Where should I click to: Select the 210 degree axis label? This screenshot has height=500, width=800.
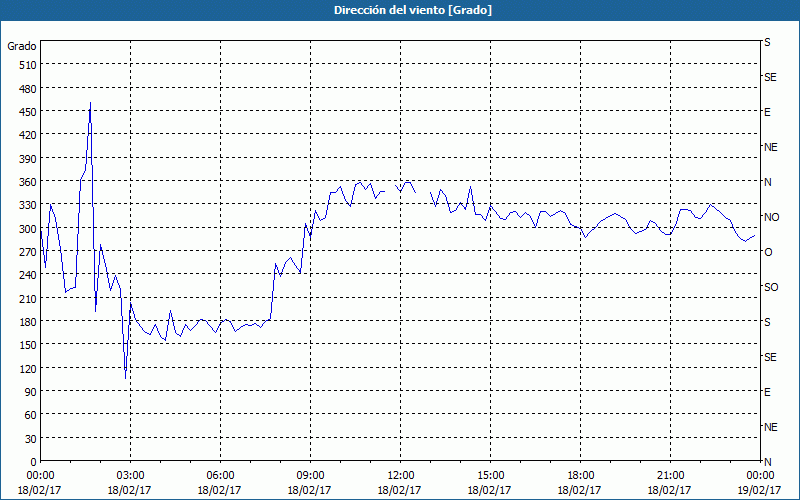29,298
